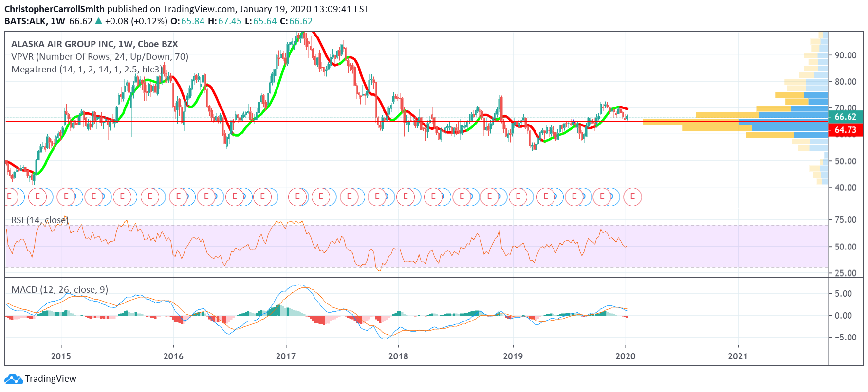Select the L:65.64 low value in header
The width and height of the screenshot is (868, 392).
[260, 21]
